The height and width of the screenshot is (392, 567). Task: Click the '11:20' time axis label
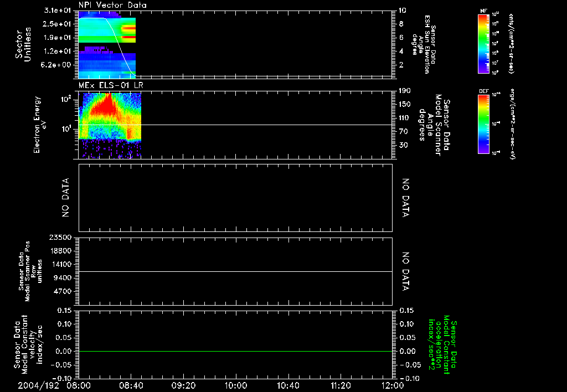coord(341,385)
